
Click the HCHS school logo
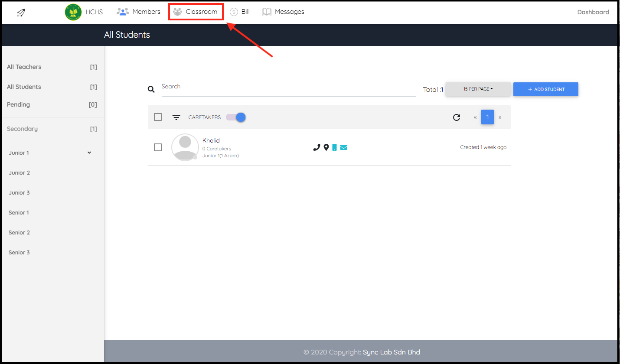click(73, 12)
